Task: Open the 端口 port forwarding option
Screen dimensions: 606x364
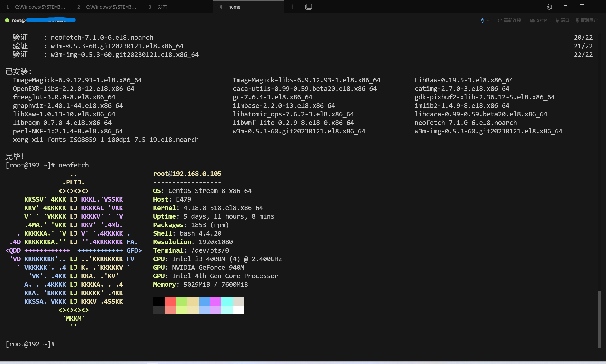Action: point(562,21)
